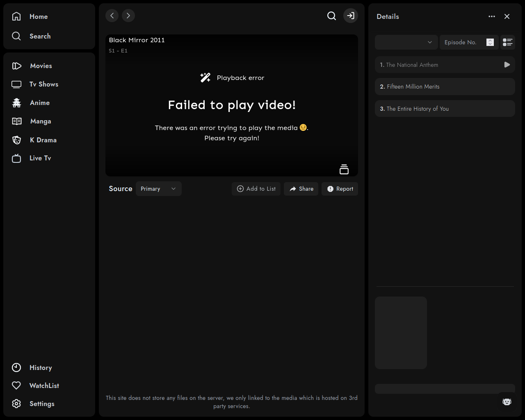Click Add to List button

point(256,189)
